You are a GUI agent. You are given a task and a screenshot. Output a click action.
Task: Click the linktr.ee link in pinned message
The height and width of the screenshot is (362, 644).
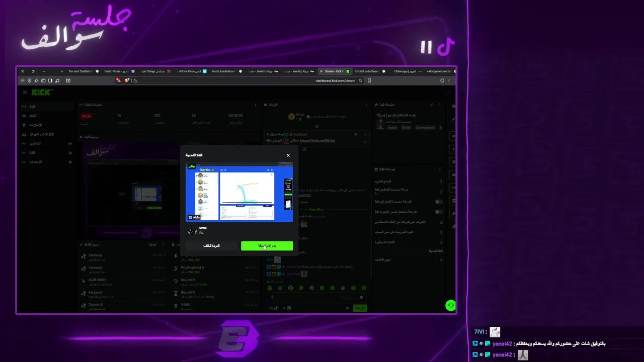[318, 141]
